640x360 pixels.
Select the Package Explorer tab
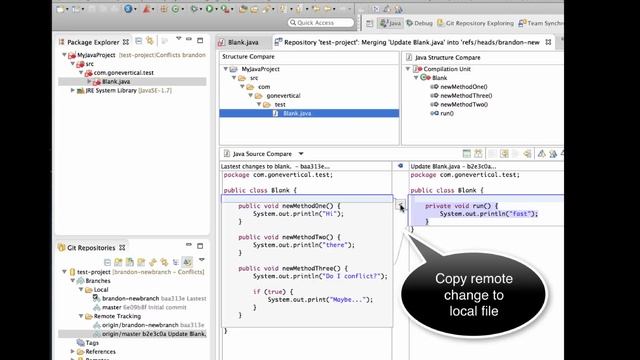tap(93, 42)
